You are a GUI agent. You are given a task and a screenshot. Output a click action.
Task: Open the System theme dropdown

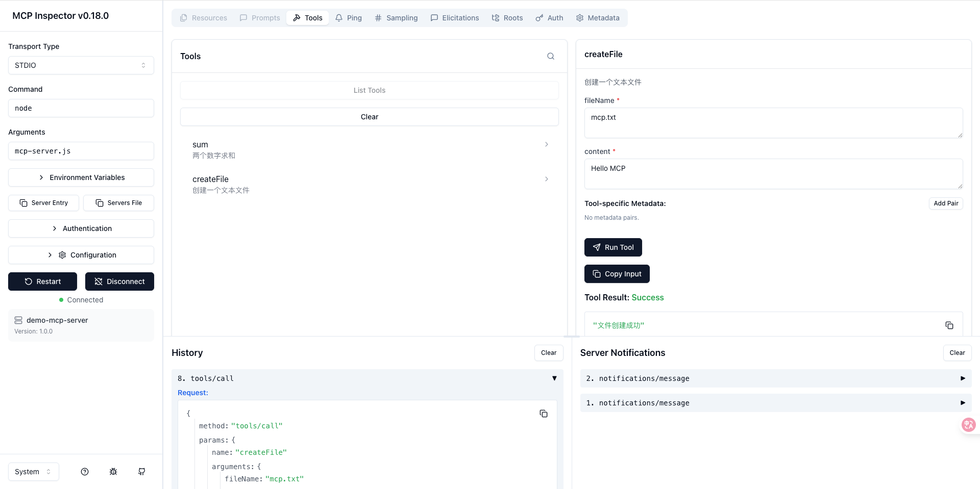point(34,472)
